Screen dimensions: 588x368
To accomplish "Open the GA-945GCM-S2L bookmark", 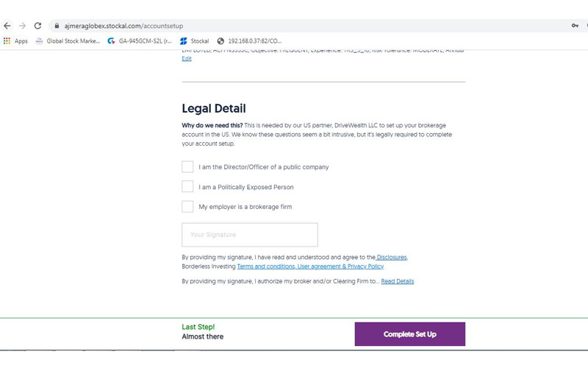I will pos(140,41).
